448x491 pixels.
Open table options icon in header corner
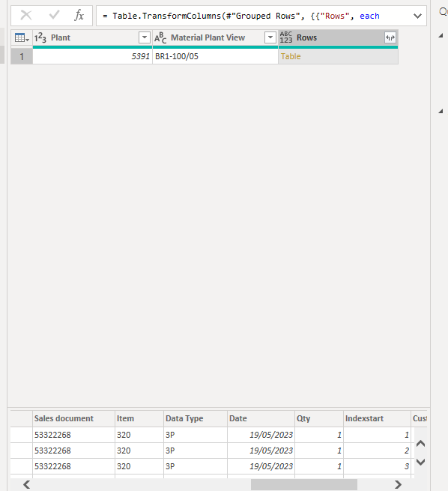click(22, 38)
